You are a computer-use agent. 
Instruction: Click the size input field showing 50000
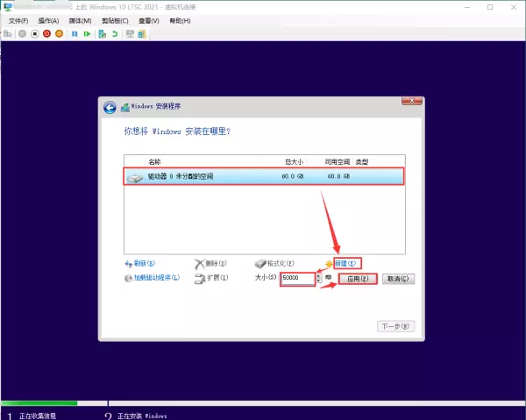(298, 279)
